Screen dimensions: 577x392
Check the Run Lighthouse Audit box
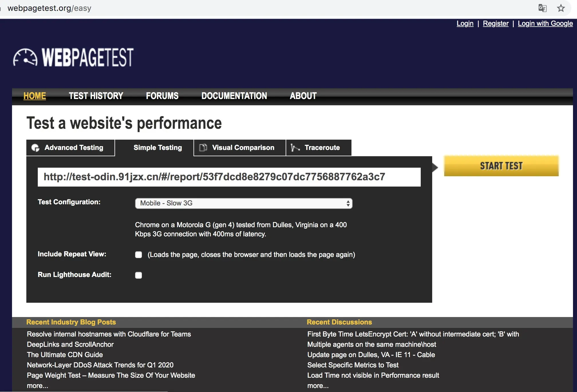(139, 275)
